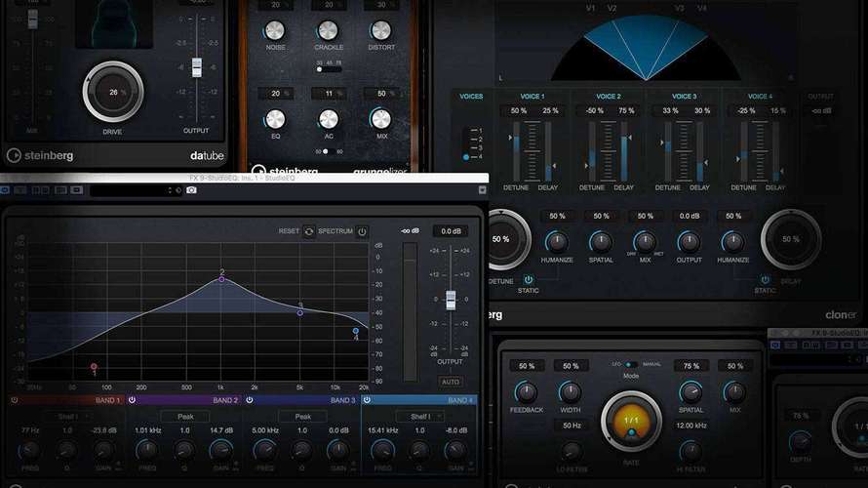Click Band 4 power icon
868x488 pixels.
(x=367, y=400)
